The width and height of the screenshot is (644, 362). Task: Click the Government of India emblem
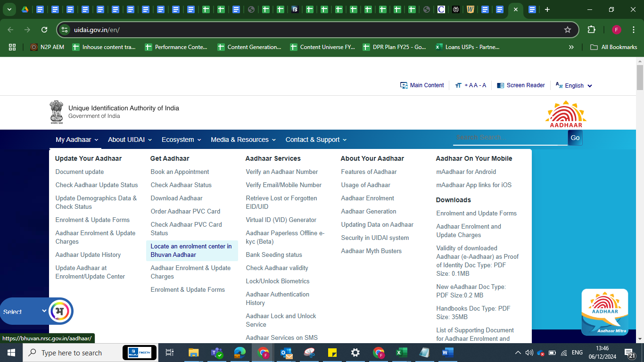pyautogui.click(x=57, y=112)
